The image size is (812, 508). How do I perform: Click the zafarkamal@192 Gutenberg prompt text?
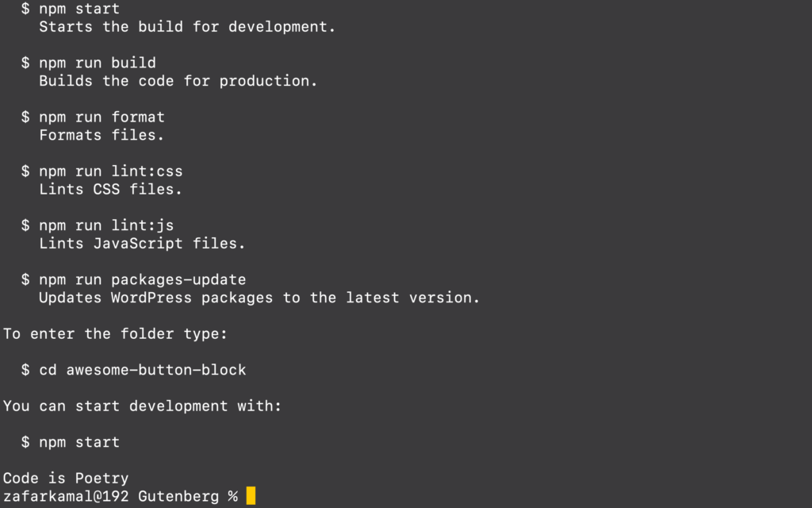pyautogui.click(x=121, y=496)
